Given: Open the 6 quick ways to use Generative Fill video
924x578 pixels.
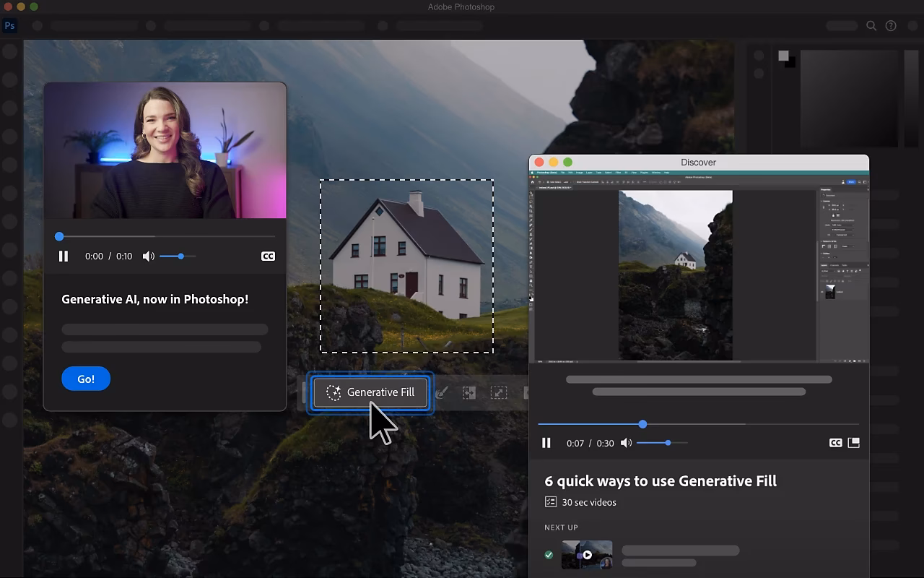Looking at the screenshot, I should (x=660, y=480).
